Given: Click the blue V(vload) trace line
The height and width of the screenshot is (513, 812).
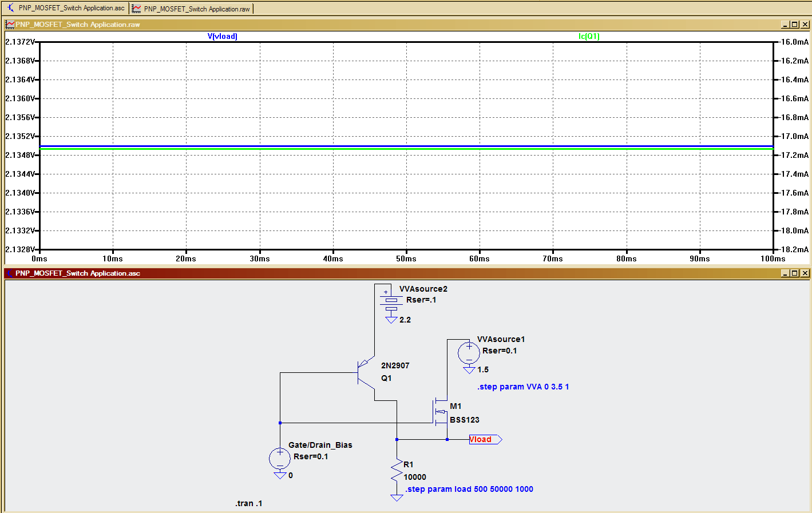Looking at the screenshot, I should click(406, 146).
